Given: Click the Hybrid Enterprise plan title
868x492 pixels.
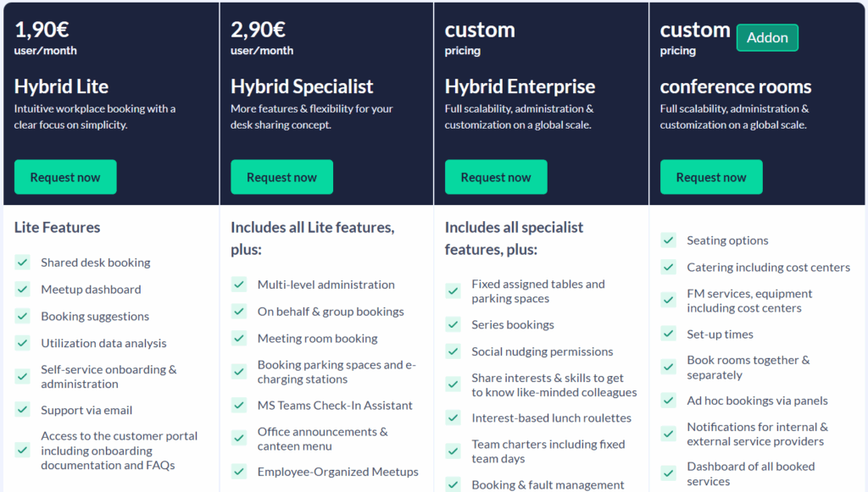Looking at the screenshot, I should (520, 86).
